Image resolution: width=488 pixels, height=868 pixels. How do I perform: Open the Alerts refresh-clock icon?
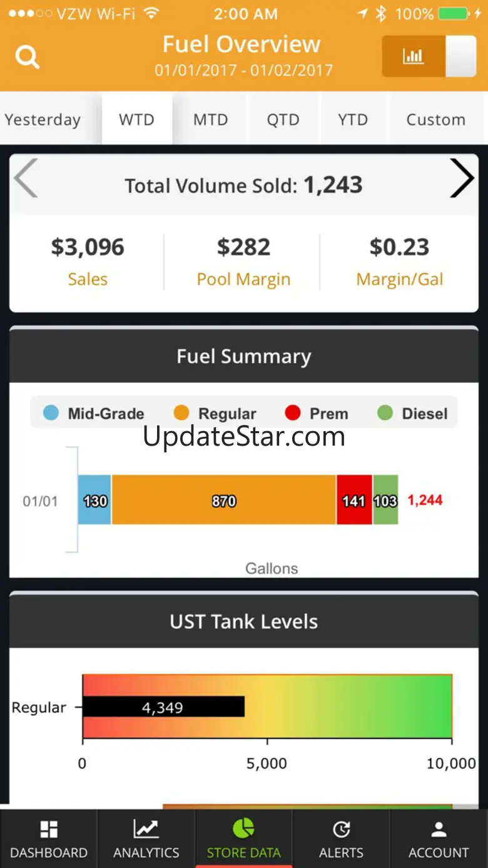point(341,830)
